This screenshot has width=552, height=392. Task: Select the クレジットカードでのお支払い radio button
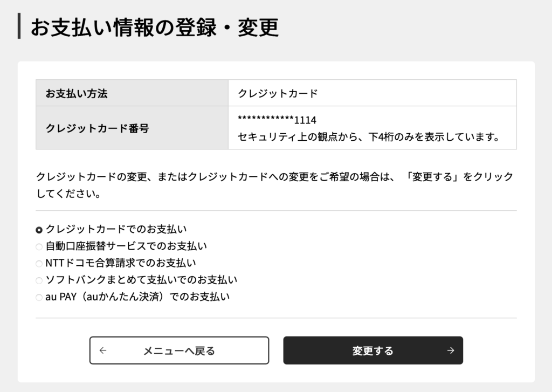coord(39,230)
